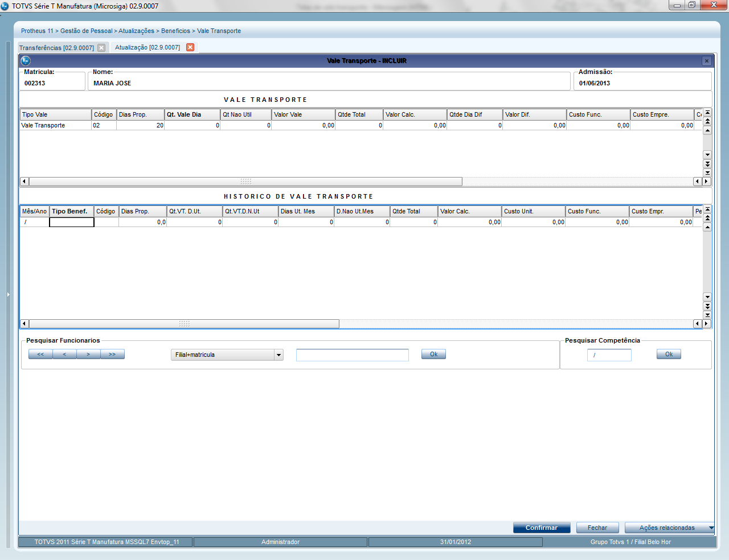This screenshot has width=729, height=560.
Task: Close the Atualização tab with red X
Action: coord(190,47)
